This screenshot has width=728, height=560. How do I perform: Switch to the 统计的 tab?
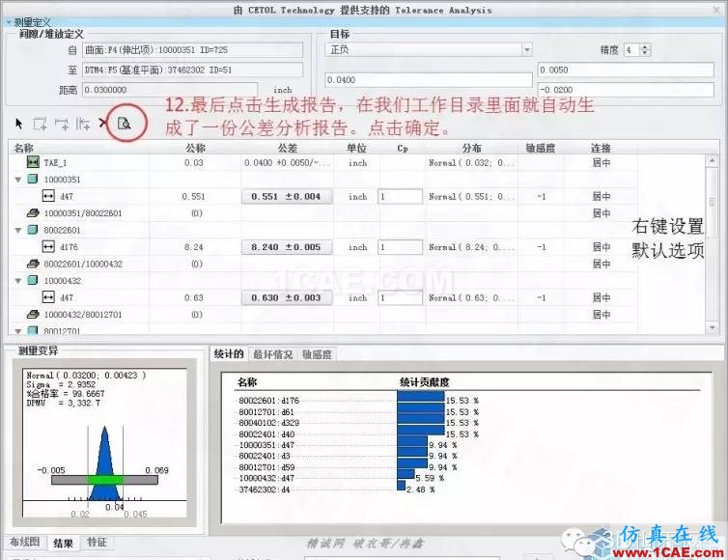coord(229,354)
